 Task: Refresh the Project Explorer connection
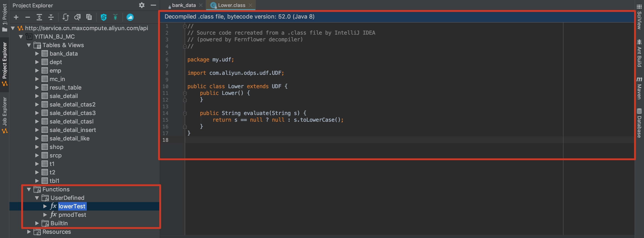pyautogui.click(x=66, y=17)
